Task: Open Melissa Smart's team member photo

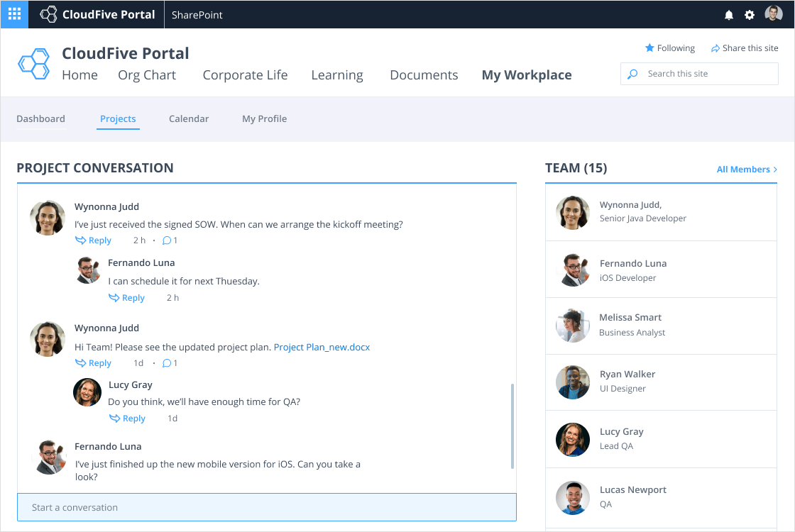Action: 573,326
